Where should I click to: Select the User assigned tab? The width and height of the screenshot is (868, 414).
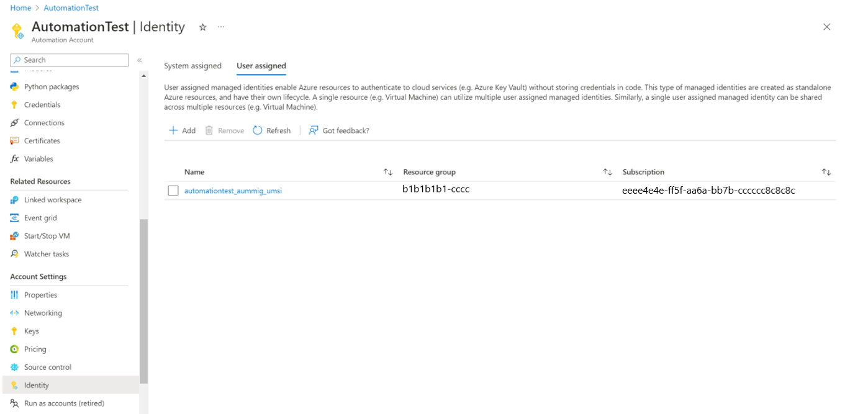(261, 65)
